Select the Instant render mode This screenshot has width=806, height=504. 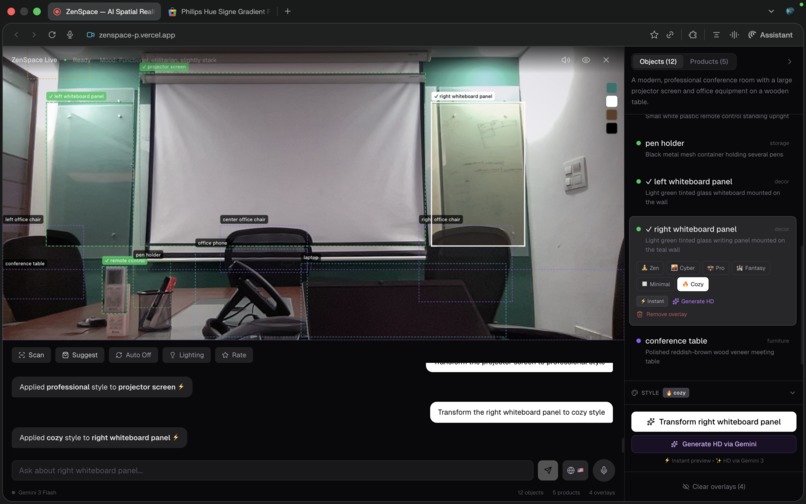(652, 301)
